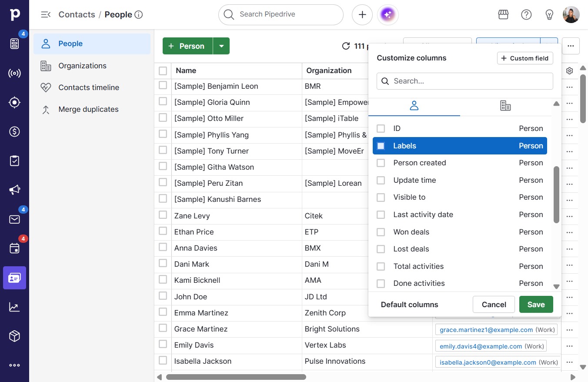Switch to Person fields tab
This screenshot has width=588, height=382.
pos(414,106)
